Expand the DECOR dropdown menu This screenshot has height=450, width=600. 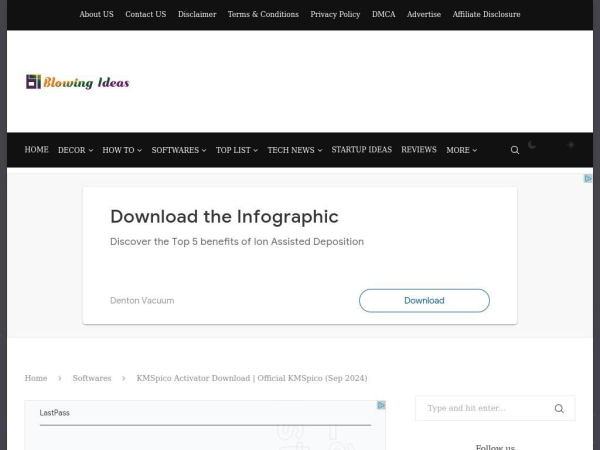(x=75, y=150)
